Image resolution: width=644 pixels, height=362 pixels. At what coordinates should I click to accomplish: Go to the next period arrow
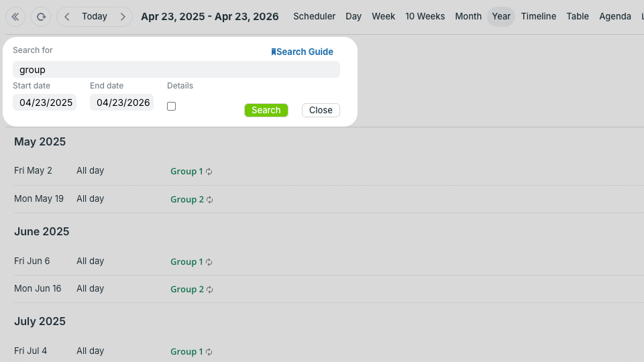coord(122,17)
